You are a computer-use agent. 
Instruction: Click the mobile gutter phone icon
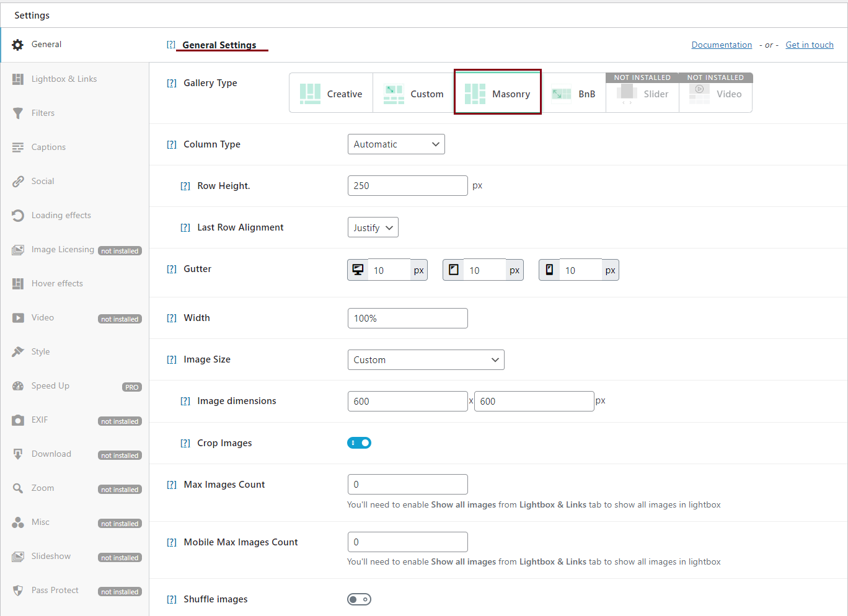[x=549, y=270]
